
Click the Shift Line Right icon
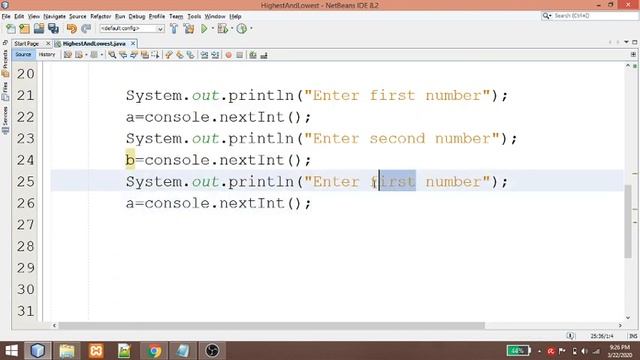tap(215, 55)
